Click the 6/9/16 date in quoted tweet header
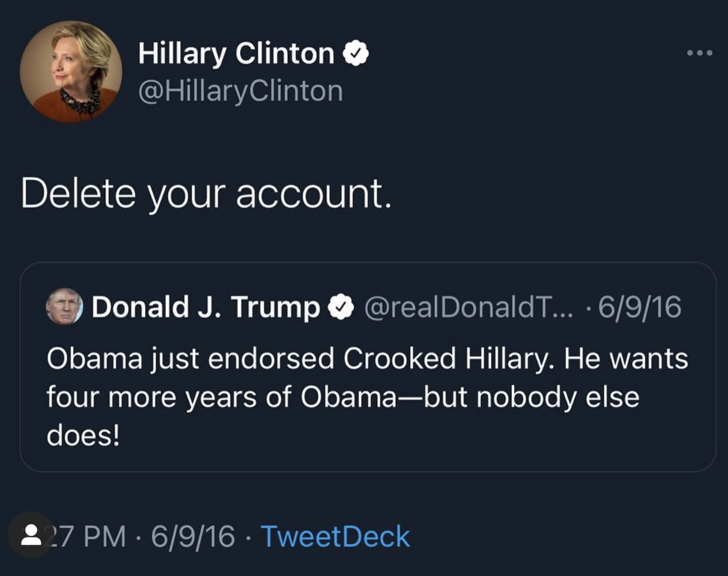This screenshot has width=728, height=576. tap(640, 308)
